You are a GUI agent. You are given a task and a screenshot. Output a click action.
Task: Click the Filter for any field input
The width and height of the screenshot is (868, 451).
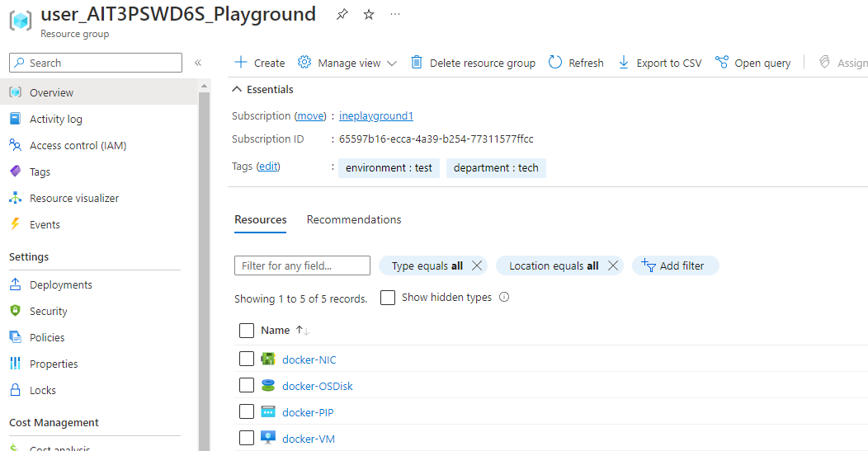(302, 265)
